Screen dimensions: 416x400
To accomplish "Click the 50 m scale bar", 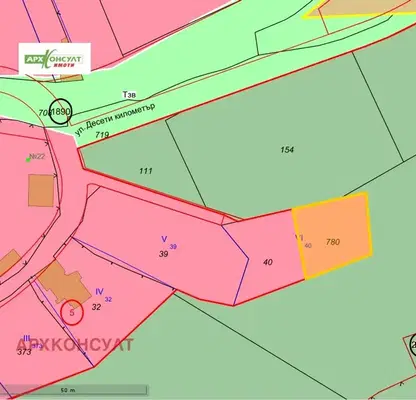I will tap(74, 390).
